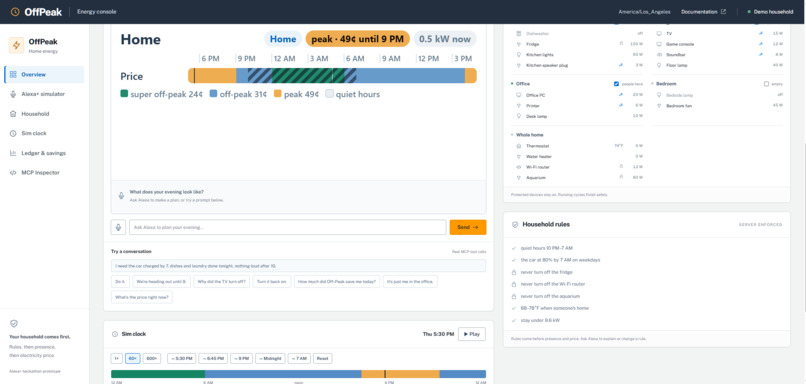The image size is (806, 384).
Task: Click the pin icon on the Game console row
Action: click(760, 44)
